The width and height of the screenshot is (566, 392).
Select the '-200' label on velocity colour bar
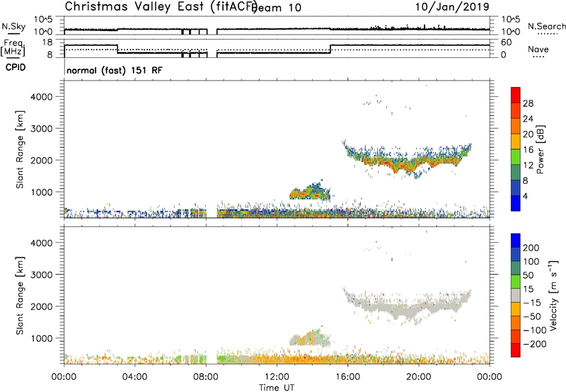(535, 344)
